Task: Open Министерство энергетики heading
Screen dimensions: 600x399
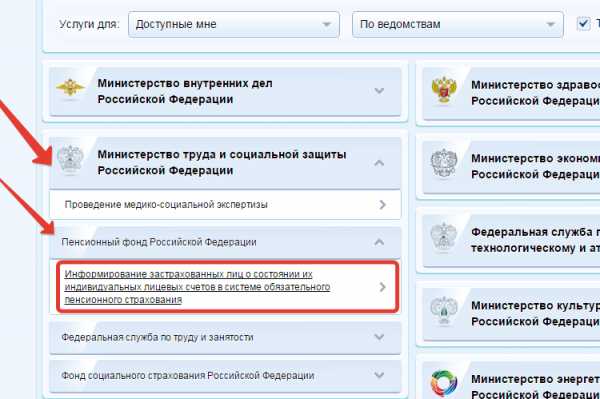Action: pyautogui.click(x=535, y=386)
